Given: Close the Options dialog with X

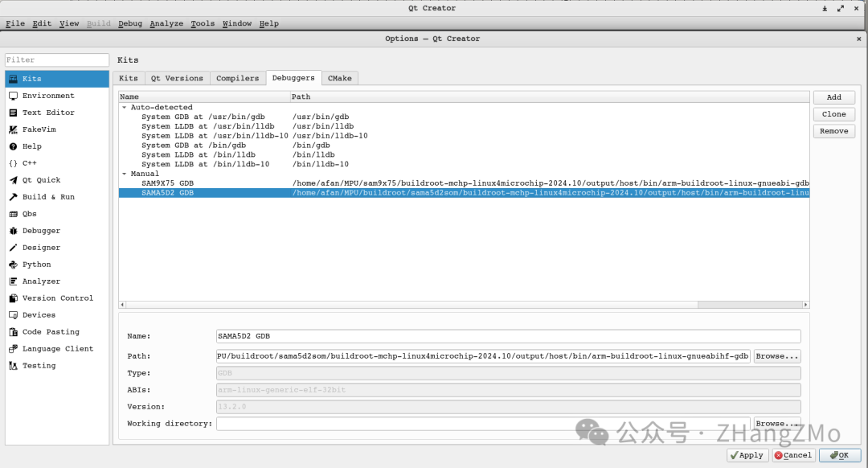Looking at the screenshot, I should [858, 39].
